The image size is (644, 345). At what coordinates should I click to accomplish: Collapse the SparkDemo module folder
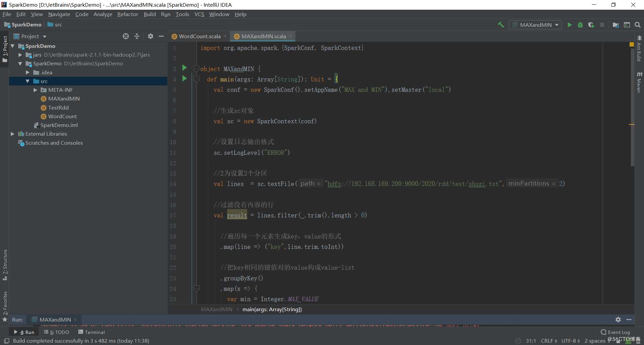pos(20,63)
